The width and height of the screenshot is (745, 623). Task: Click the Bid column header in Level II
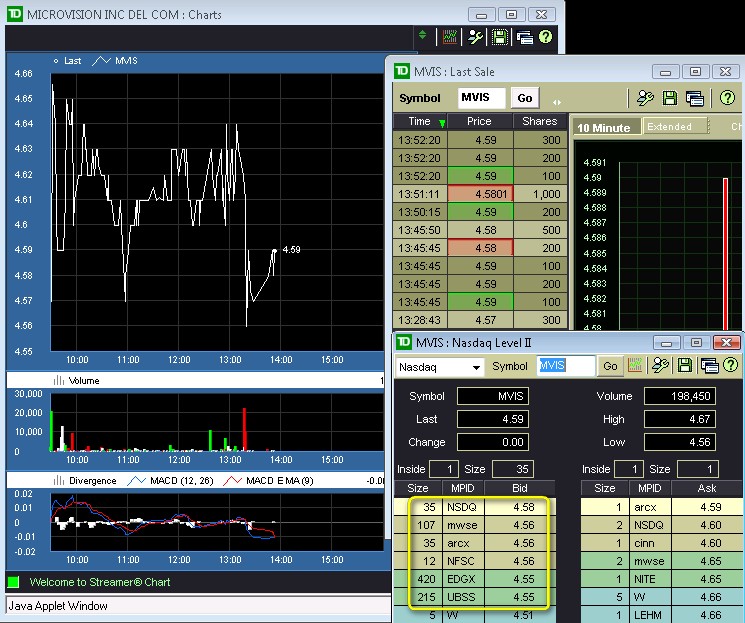519,488
